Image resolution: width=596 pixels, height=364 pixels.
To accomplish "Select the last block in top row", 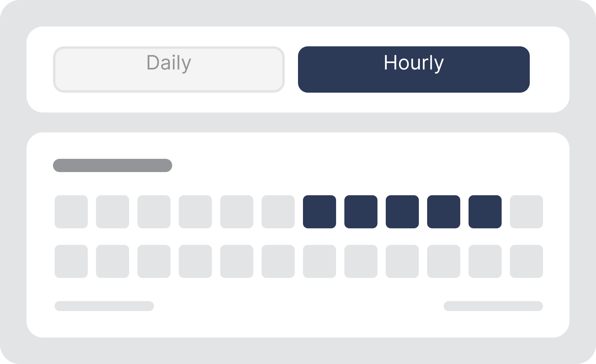I will [x=526, y=212].
